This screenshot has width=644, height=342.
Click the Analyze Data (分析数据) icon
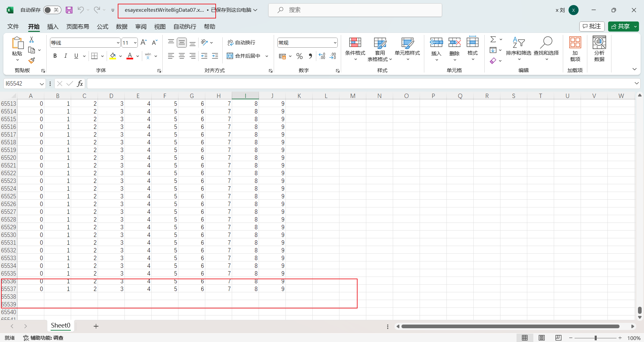599,49
